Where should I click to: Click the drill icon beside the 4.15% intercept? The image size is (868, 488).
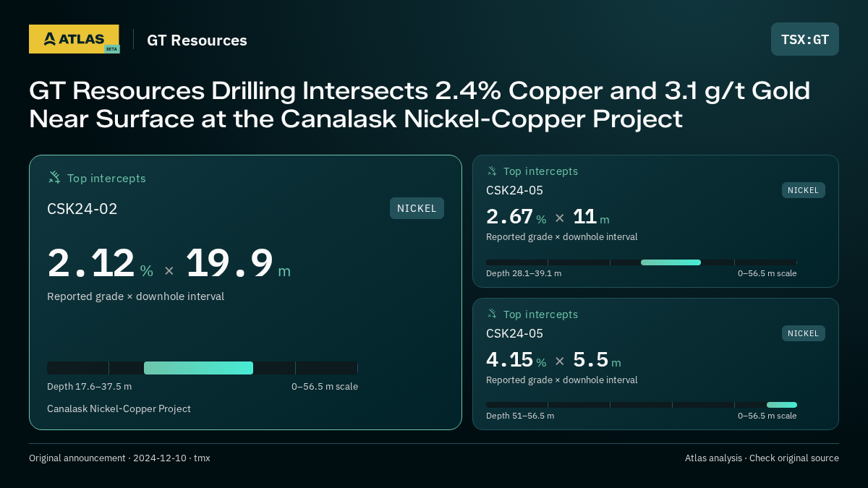(x=492, y=314)
